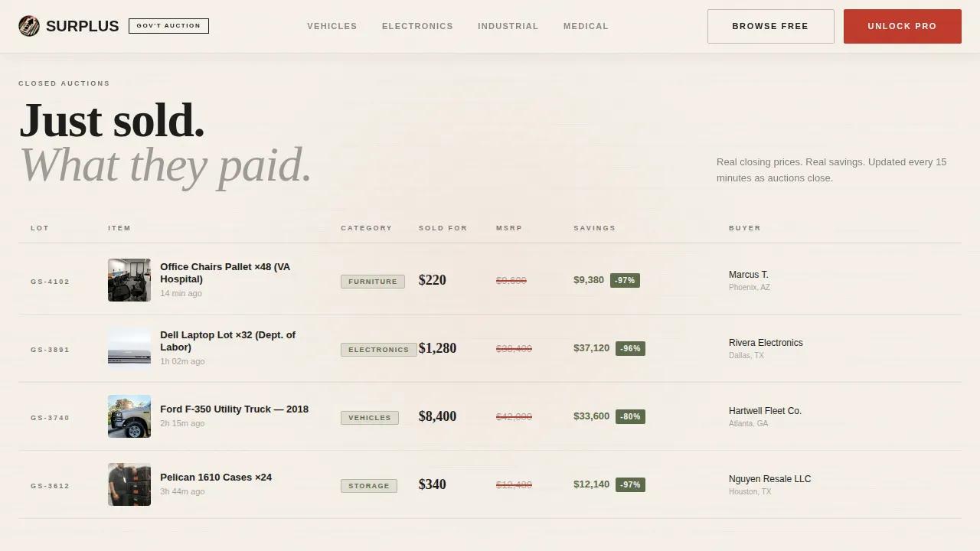
Task: Click the 'Phoenix, AZ' buyer location
Action: [x=750, y=288]
